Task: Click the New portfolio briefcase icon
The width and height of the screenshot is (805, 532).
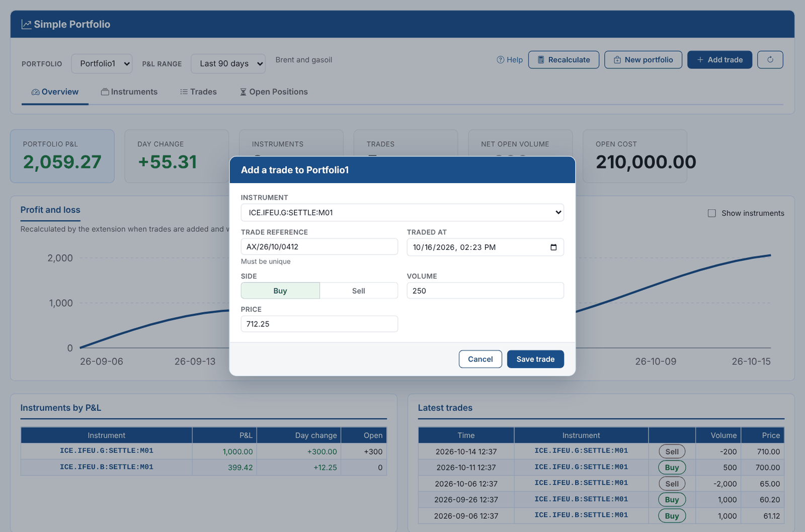Action: coord(617,60)
